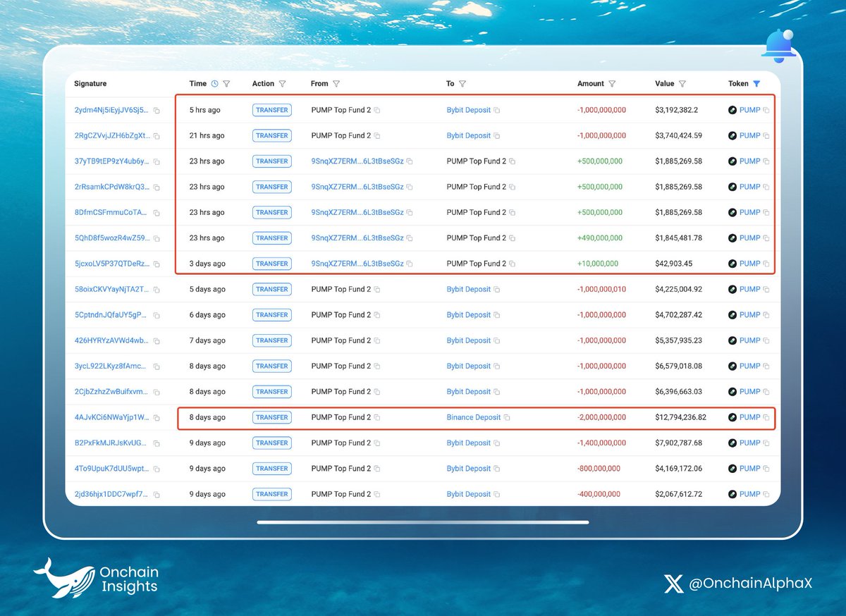Open transaction 2ydm4Nj5iEyjJV6Sj5
Screen dimensions: 846x616
[x=111, y=110]
